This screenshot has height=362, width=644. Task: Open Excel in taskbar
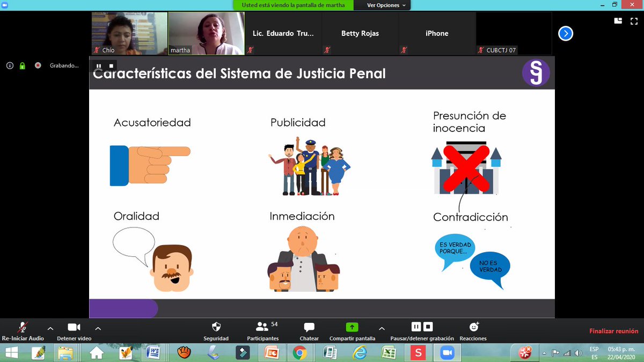pyautogui.click(x=388, y=352)
